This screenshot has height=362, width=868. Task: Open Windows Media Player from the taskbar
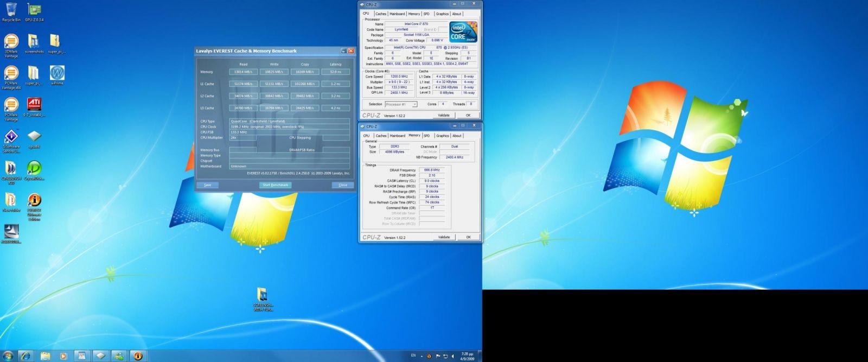tap(63, 356)
